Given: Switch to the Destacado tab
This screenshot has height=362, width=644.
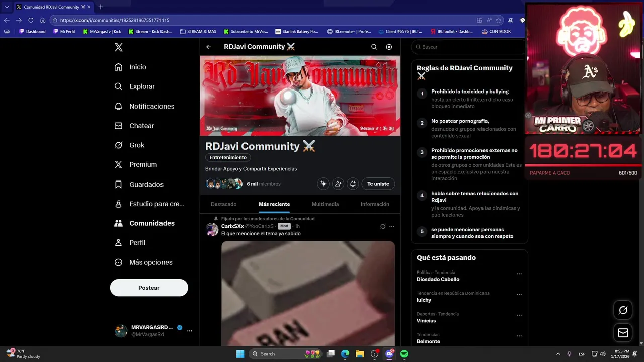Looking at the screenshot, I should [x=224, y=204].
